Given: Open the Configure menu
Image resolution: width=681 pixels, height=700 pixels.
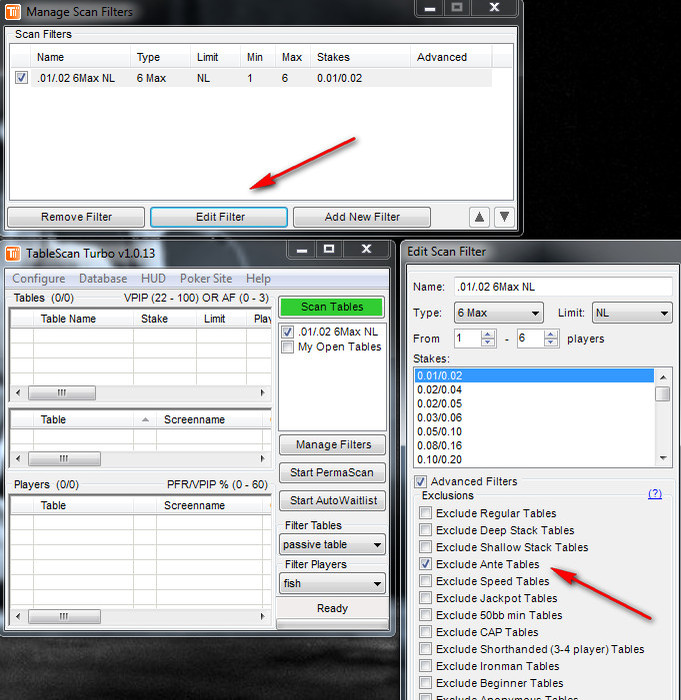Looking at the screenshot, I should pos(39,279).
